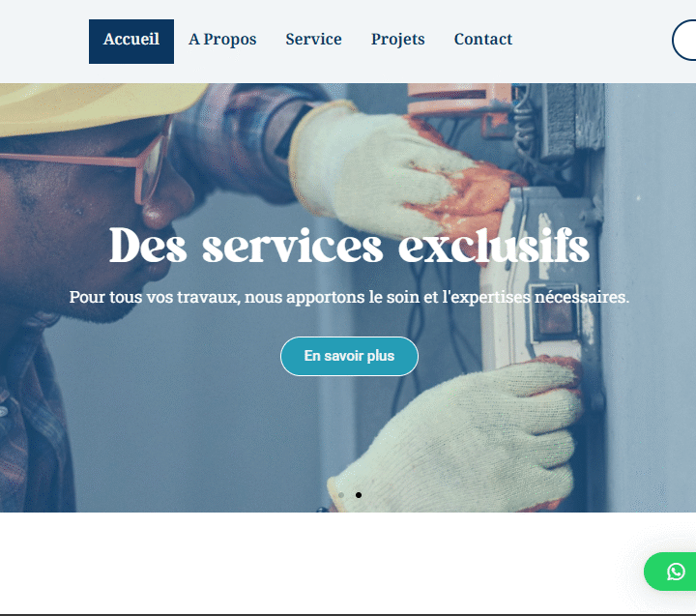This screenshot has width=696, height=616.
Task: Click the worker's yellow hard hat
Action: tap(98, 104)
